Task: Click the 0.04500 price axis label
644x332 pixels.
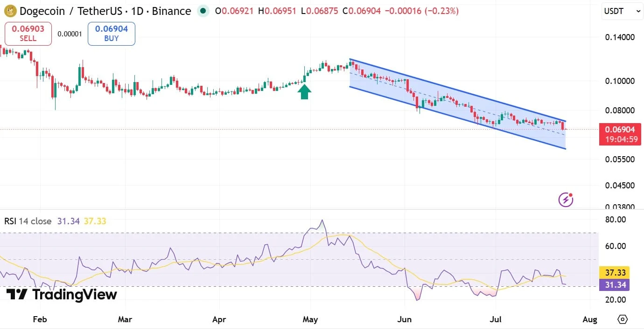Action: coord(619,185)
